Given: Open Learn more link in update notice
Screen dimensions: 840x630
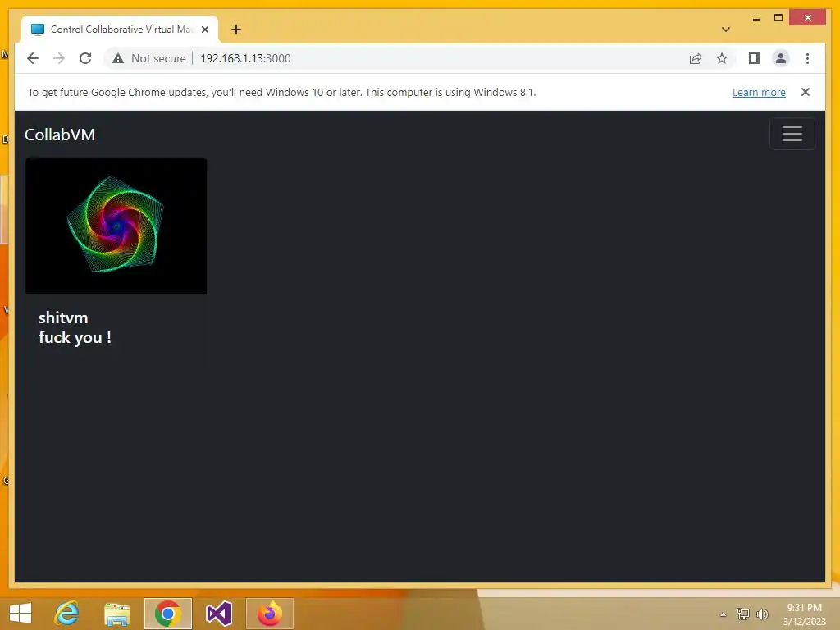Looking at the screenshot, I should tap(759, 92).
